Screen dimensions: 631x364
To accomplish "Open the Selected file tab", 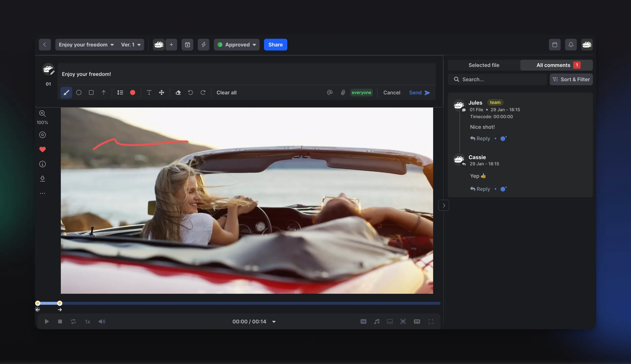I will pyautogui.click(x=484, y=65).
